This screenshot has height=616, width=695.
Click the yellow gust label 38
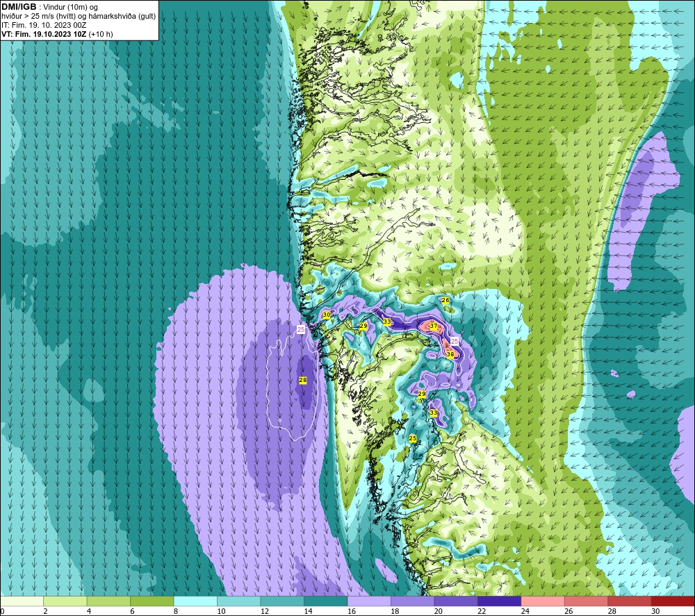[x=450, y=354]
